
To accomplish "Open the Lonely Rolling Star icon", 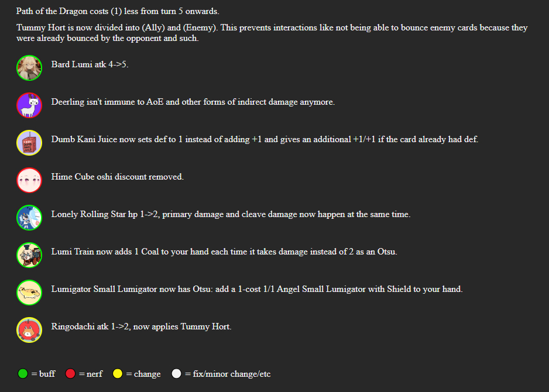I will pos(29,217).
